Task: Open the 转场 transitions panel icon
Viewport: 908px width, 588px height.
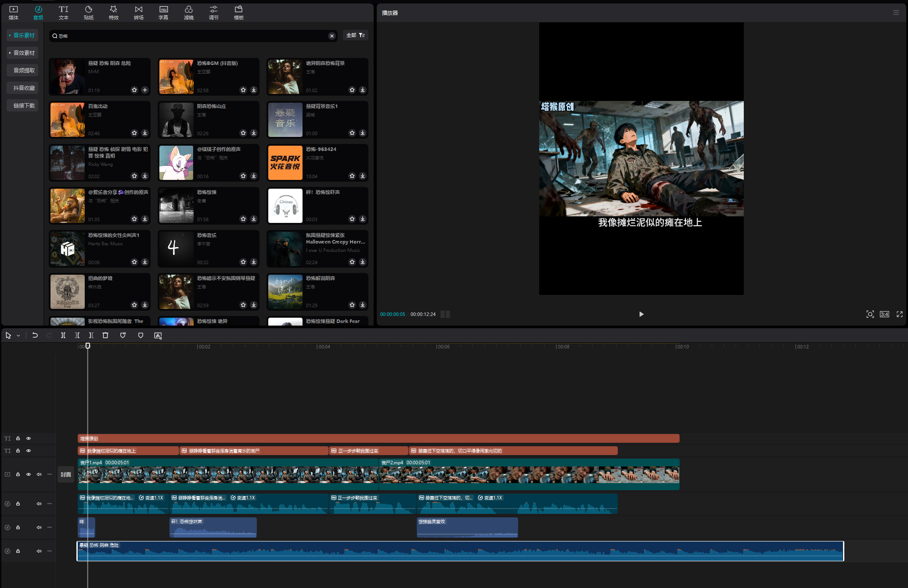Action: click(x=139, y=12)
